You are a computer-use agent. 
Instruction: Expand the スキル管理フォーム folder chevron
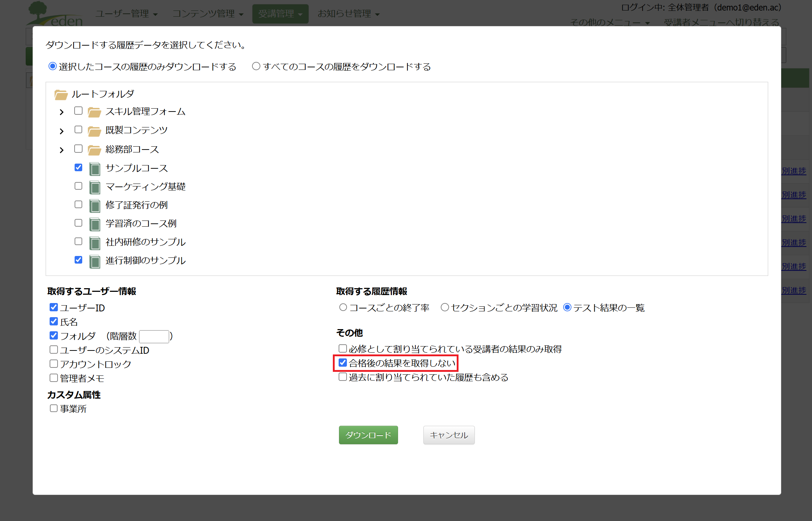pyautogui.click(x=62, y=112)
